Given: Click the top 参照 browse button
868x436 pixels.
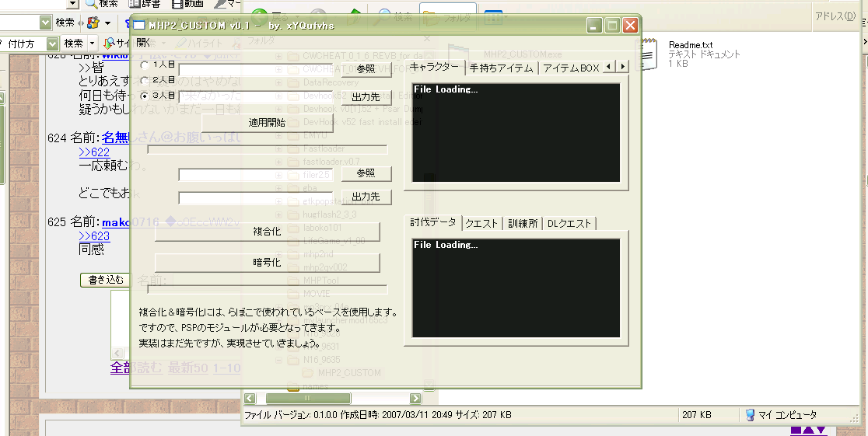Looking at the screenshot, I should point(364,69).
